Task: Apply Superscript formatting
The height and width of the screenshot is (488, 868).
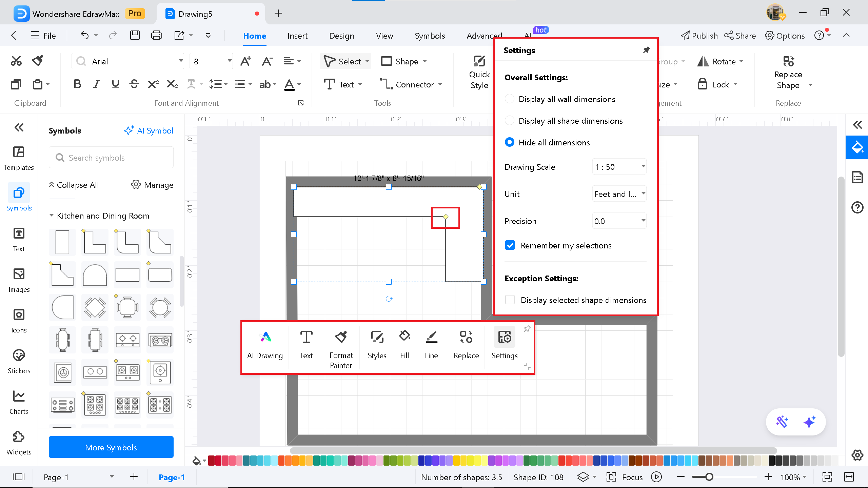Action: pos(153,84)
